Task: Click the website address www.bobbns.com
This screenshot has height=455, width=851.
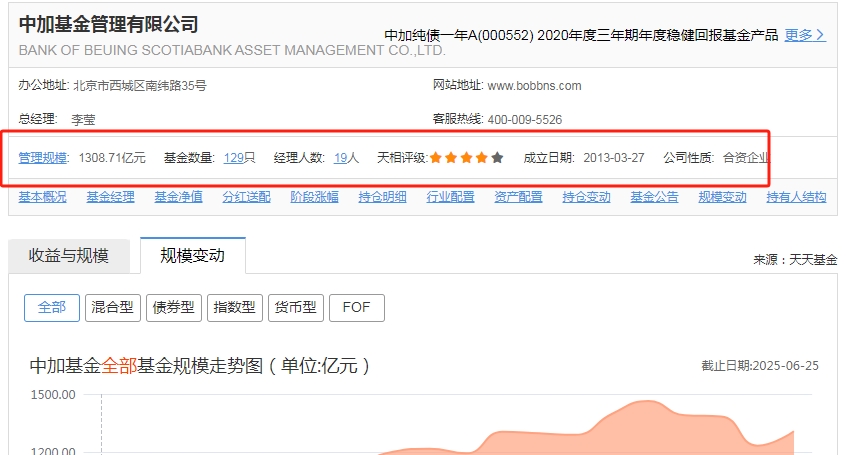Action: pos(534,86)
